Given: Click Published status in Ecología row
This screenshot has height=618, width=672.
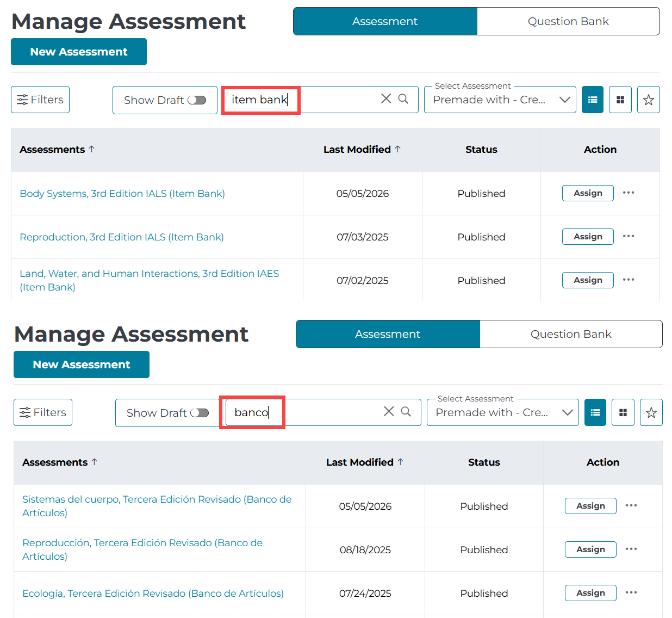Looking at the screenshot, I should pos(484,594).
